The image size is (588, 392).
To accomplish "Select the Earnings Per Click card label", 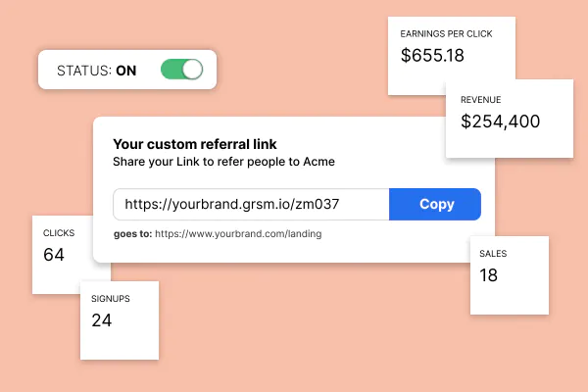I will pos(446,33).
